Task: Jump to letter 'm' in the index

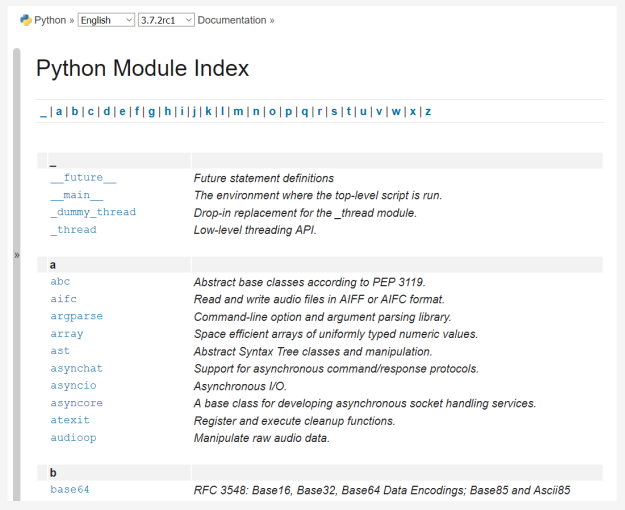Action: click(x=238, y=111)
